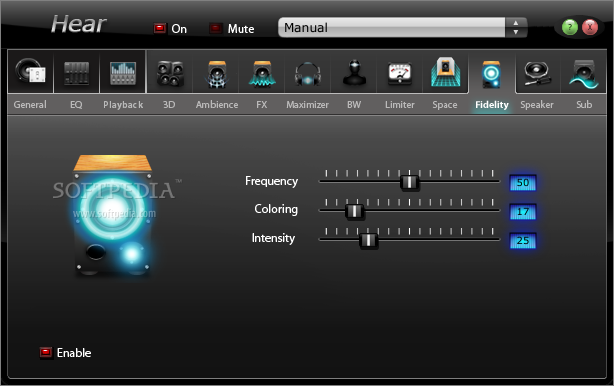The width and height of the screenshot is (614, 386).
Task: Open the EQ mixer icon
Action: tap(76, 73)
